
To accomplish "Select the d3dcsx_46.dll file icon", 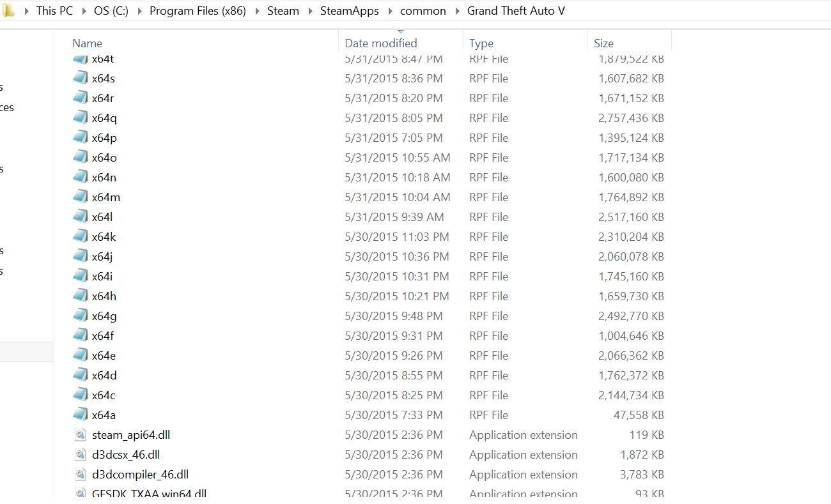I will point(80,455).
